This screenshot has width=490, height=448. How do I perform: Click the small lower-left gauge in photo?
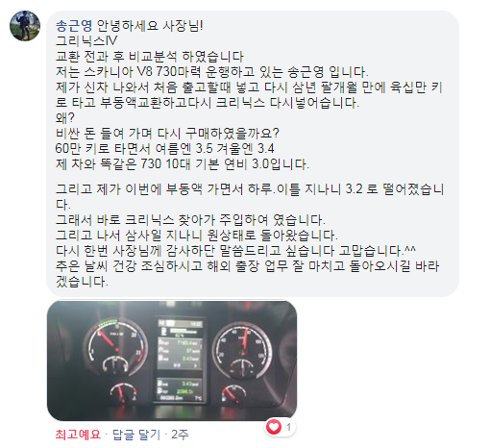[x=124, y=393]
